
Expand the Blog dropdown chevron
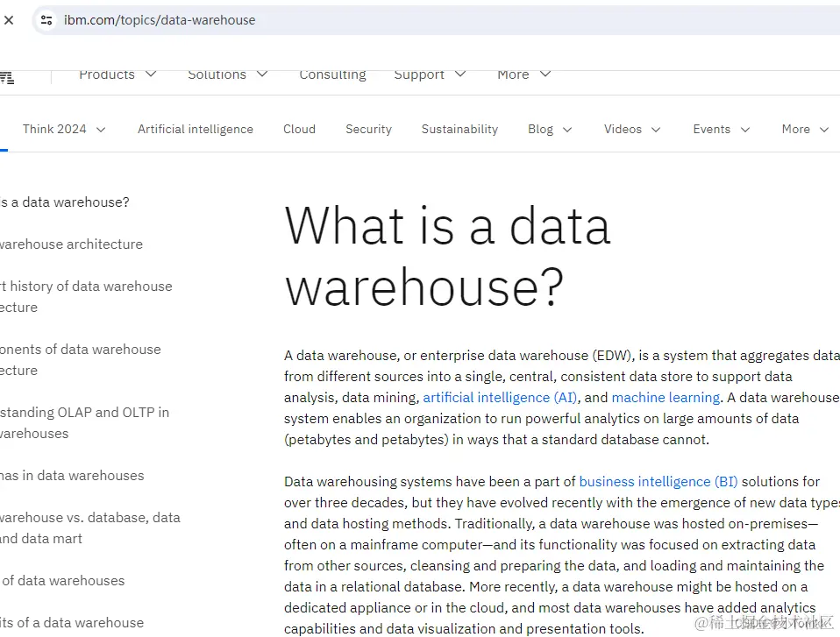coord(567,130)
